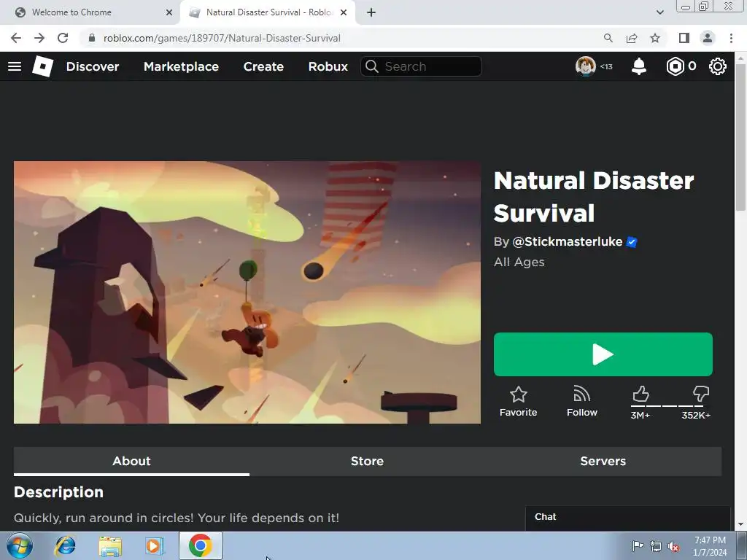The height and width of the screenshot is (560, 747).
Task: Switch to the Welcome to Chrome tab
Action: click(x=90, y=12)
